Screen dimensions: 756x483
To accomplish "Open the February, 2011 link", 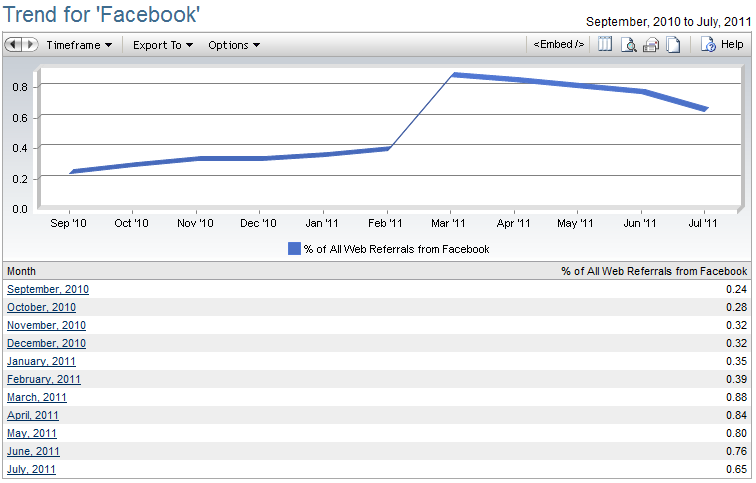I will [x=44, y=379].
